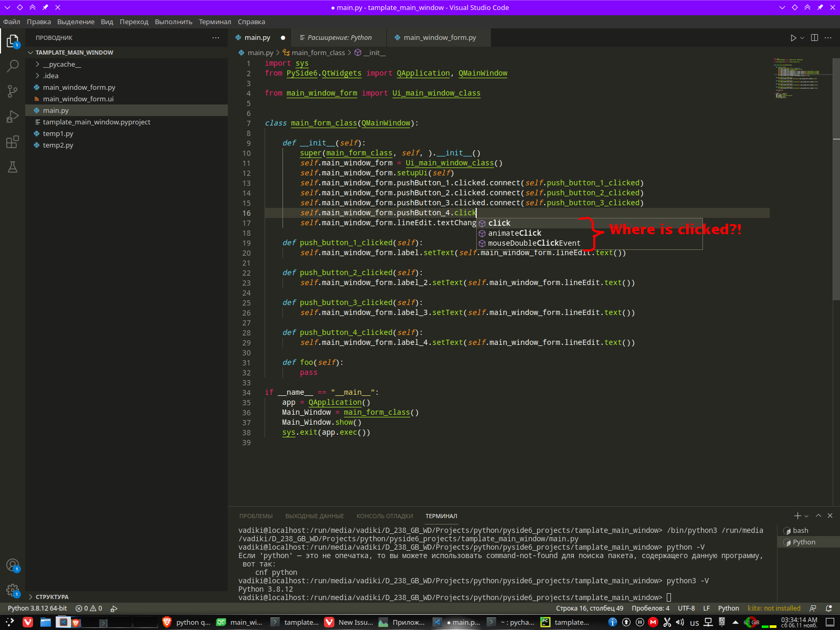Open the Manage gear in the activity bar
This screenshot has height=630, width=840.
12,590
